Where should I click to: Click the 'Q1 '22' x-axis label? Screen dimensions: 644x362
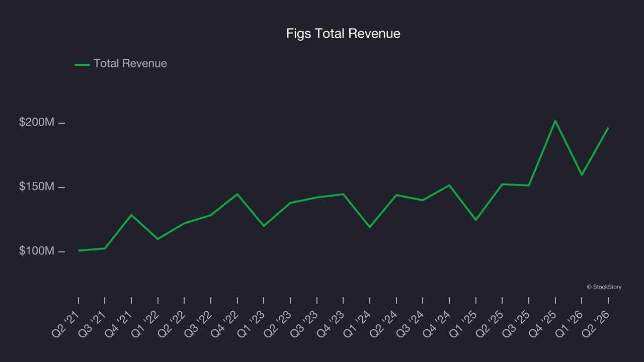146,324
